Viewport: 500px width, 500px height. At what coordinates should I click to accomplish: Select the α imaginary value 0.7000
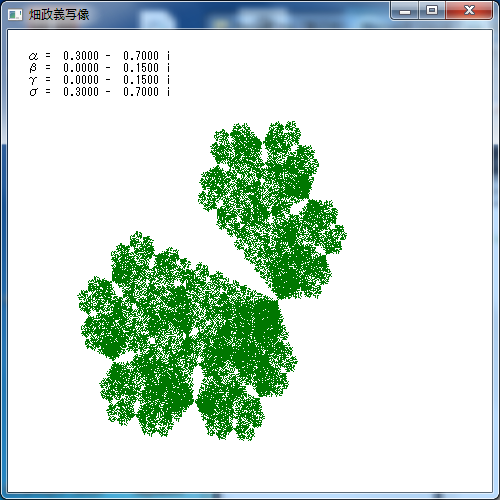pos(141,56)
